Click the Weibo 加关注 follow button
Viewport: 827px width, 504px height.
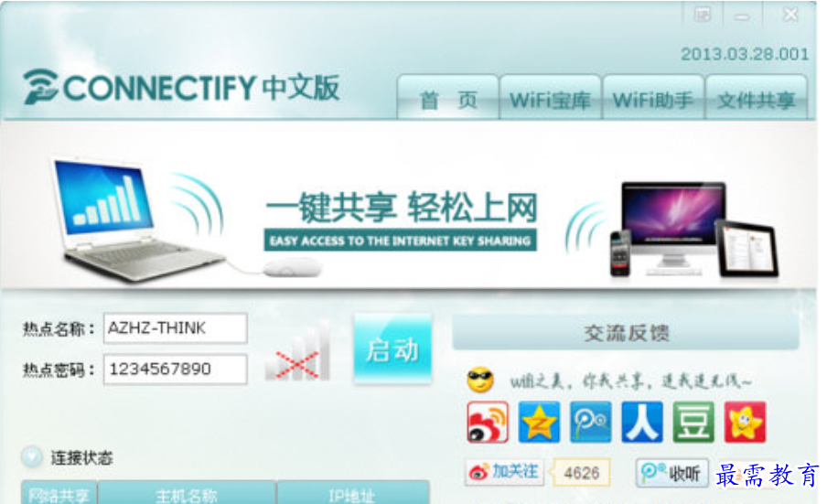coord(505,472)
